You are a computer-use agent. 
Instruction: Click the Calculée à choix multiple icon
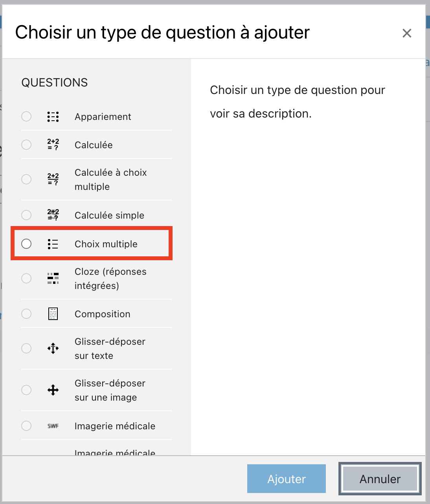click(x=53, y=179)
